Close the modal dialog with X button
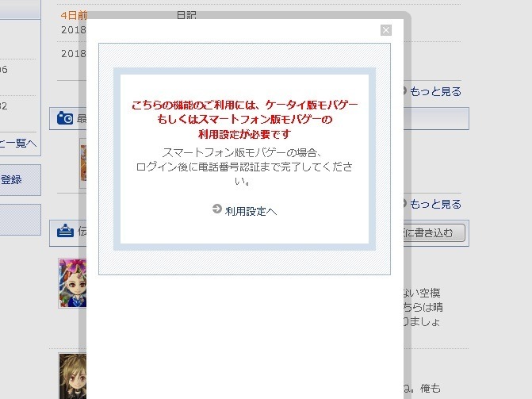Image resolution: width=532 pixels, height=399 pixels. 386,30
